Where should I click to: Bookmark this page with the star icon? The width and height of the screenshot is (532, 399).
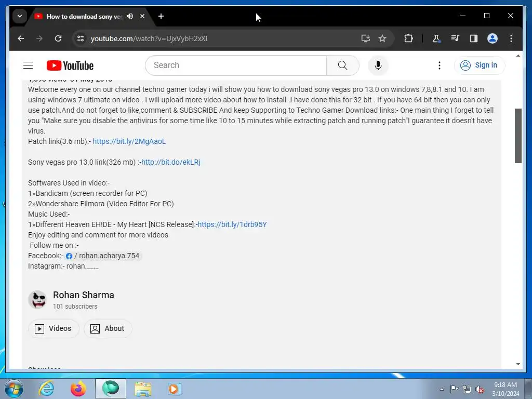point(382,38)
